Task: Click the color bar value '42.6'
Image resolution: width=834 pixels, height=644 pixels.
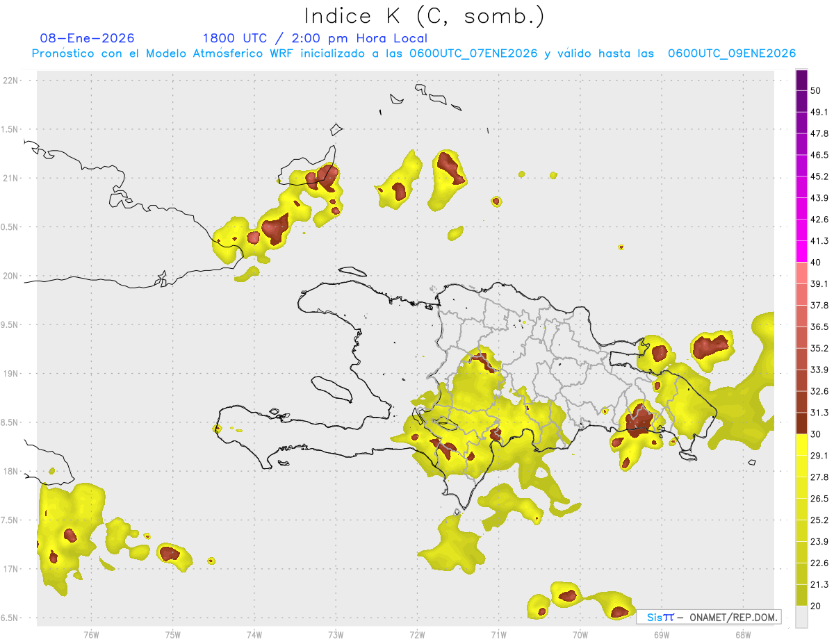Action: (x=819, y=220)
